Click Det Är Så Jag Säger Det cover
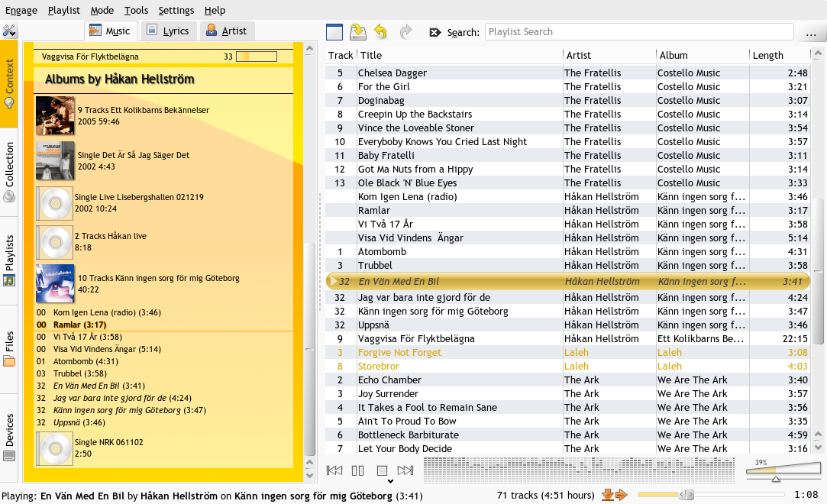Viewport: 827px width, 504px height. tap(56, 161)
